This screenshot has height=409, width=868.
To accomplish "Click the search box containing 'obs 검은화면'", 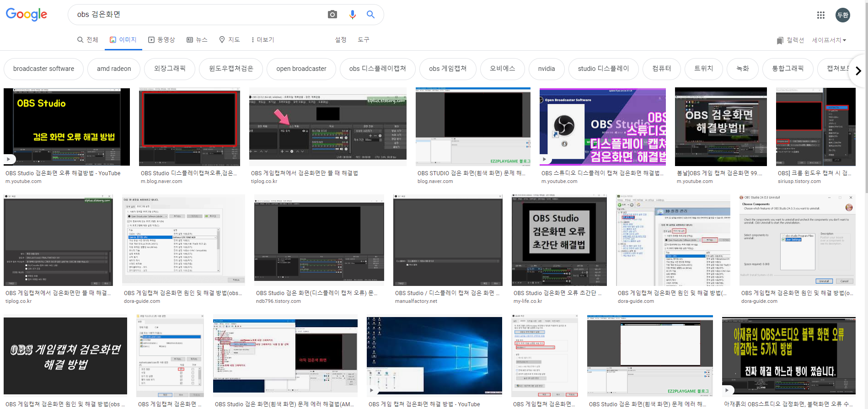I will point(197,15).
